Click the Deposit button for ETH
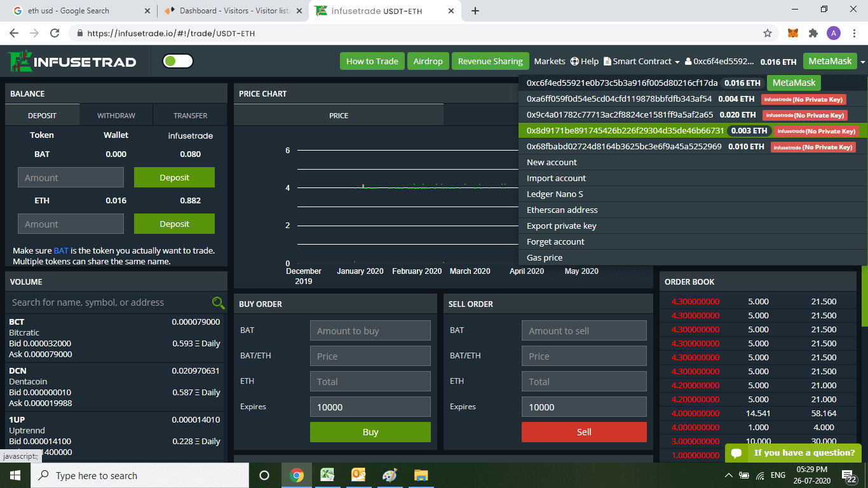This screenshot has height=488, width=868. [174, 224]
